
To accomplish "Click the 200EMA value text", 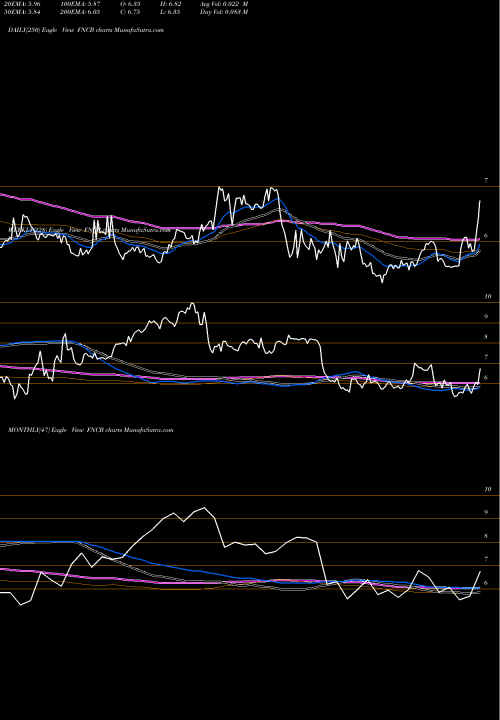I will [79, 12].
